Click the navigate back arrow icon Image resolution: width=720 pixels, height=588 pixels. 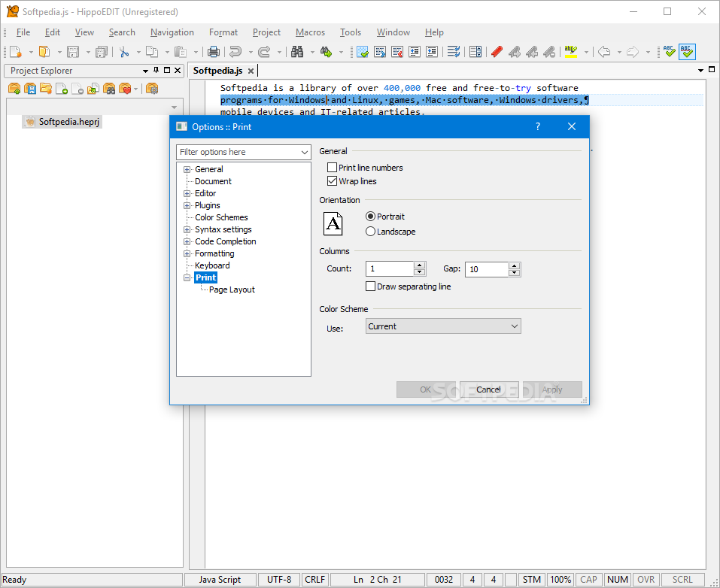tap(604, 52)
